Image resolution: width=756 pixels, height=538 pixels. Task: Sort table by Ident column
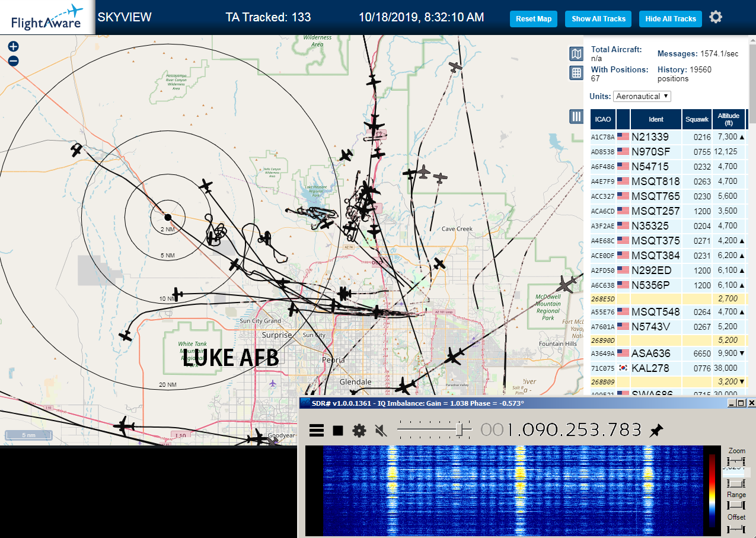(656, 119)
